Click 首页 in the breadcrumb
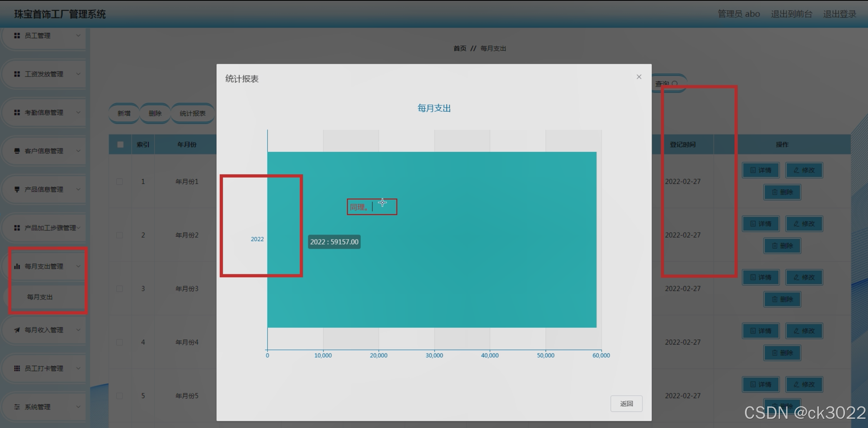Viewport: 868px width, 428px height. click(460, 48)
